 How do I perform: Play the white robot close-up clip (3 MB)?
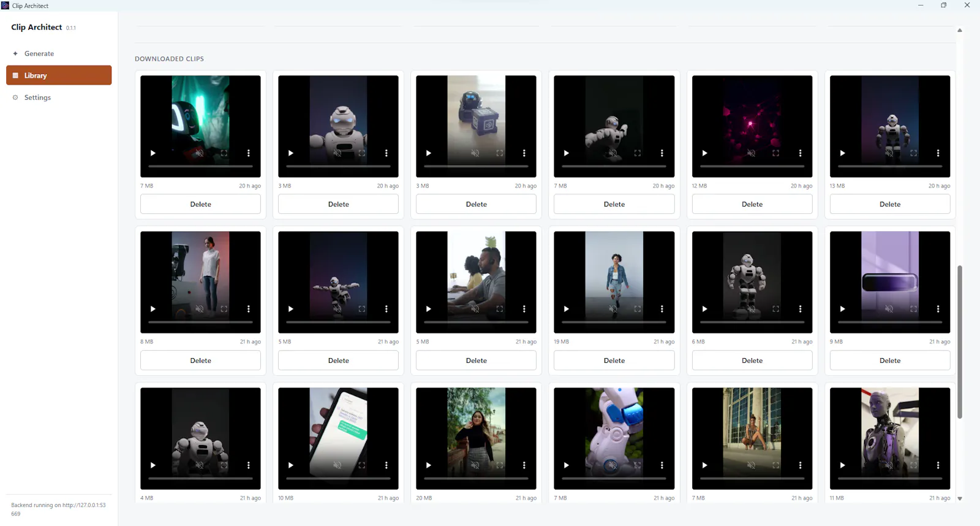[291, 153]
